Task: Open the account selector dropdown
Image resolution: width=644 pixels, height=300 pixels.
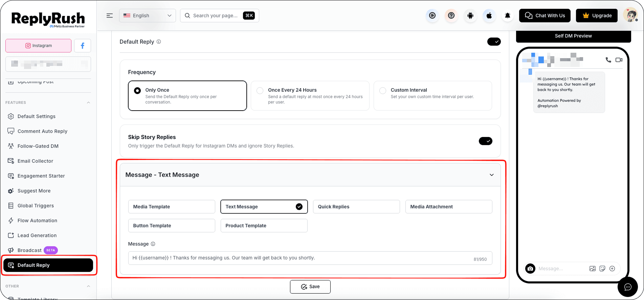Action: point(48,64)
